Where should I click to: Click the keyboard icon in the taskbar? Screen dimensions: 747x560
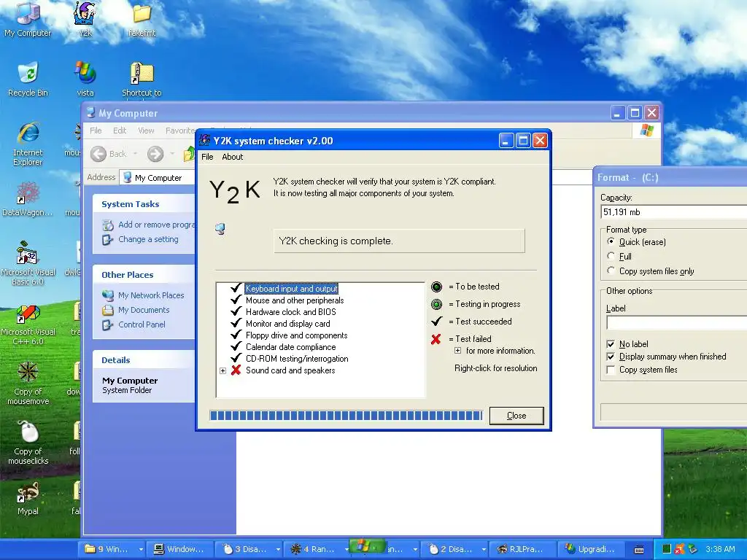click(639, 550)
